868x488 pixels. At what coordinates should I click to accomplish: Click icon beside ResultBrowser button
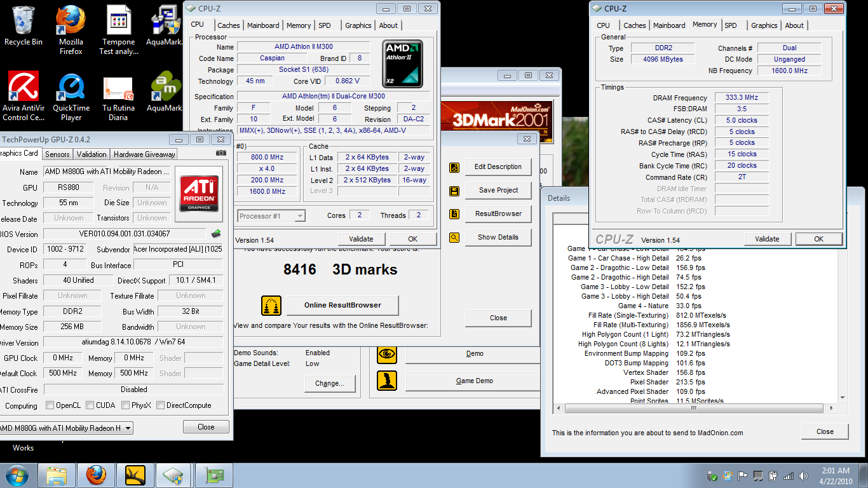pyautogui.click(x=454, y=215)
